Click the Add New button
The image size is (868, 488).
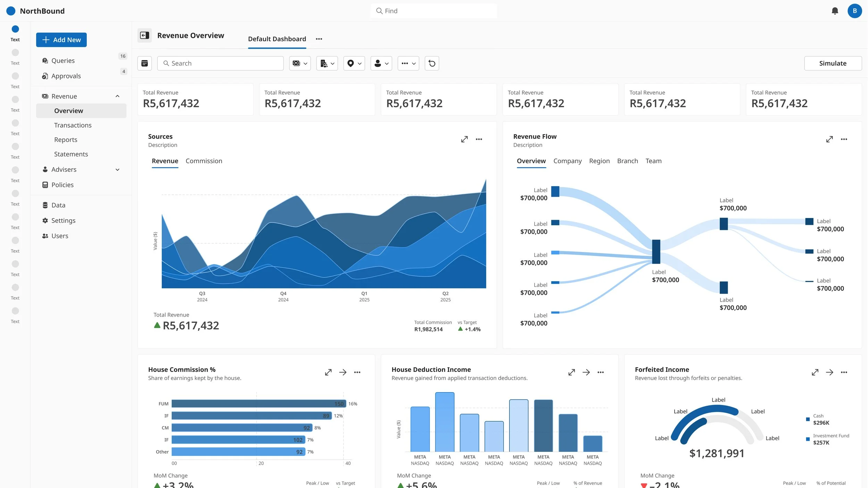pyautogui.click(x=61, y=40)
